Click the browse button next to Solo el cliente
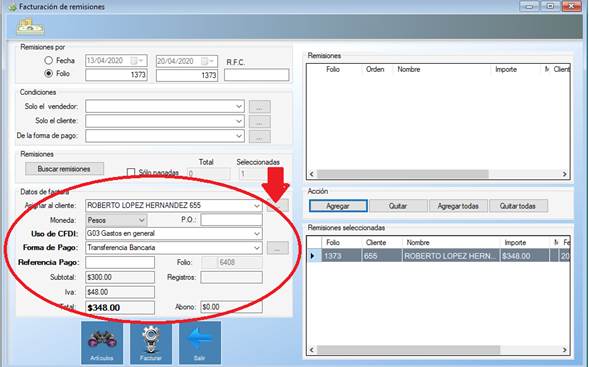This screenshot has width=589, height=367. [260, 122]
